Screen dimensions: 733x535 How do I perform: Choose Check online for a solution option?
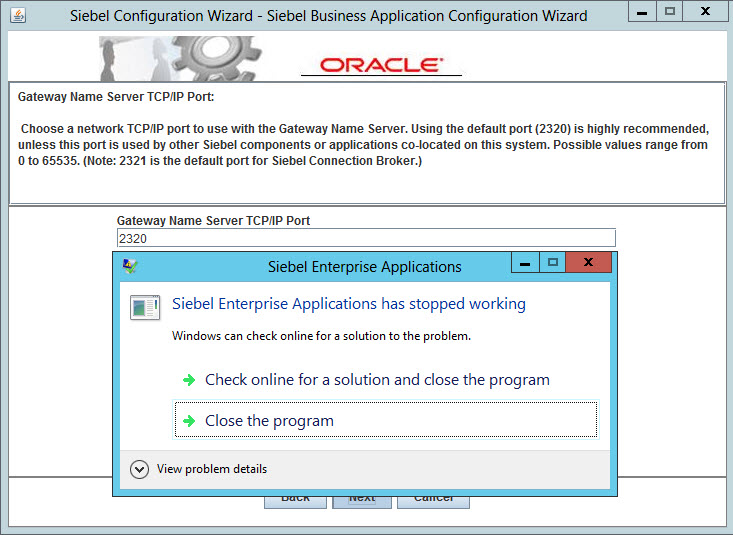coord(386,380)
